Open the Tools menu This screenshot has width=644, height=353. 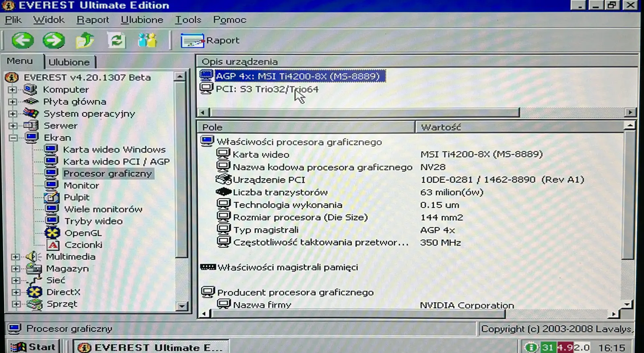point(188,20)
